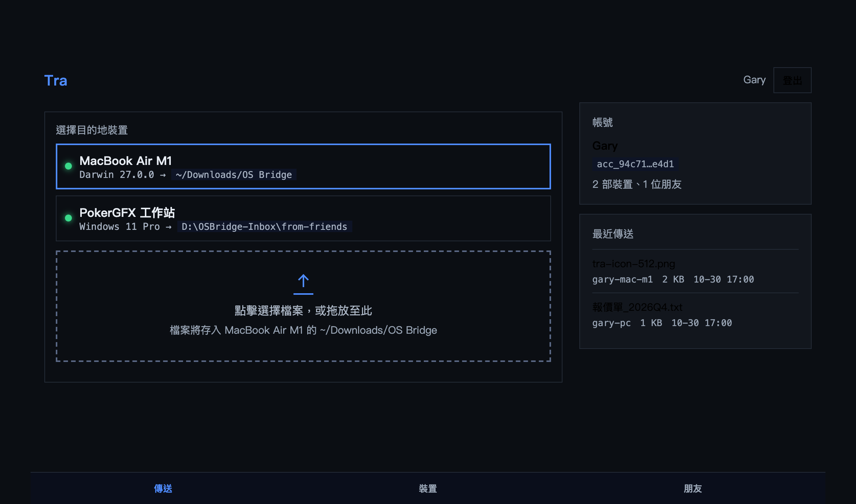Click Gary name in account panel

coord(605,146)
